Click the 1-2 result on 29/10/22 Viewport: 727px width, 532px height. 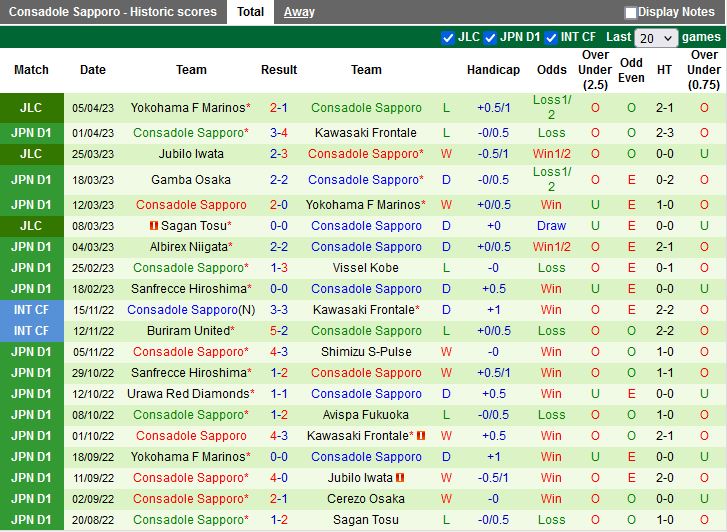coord(279,373)
